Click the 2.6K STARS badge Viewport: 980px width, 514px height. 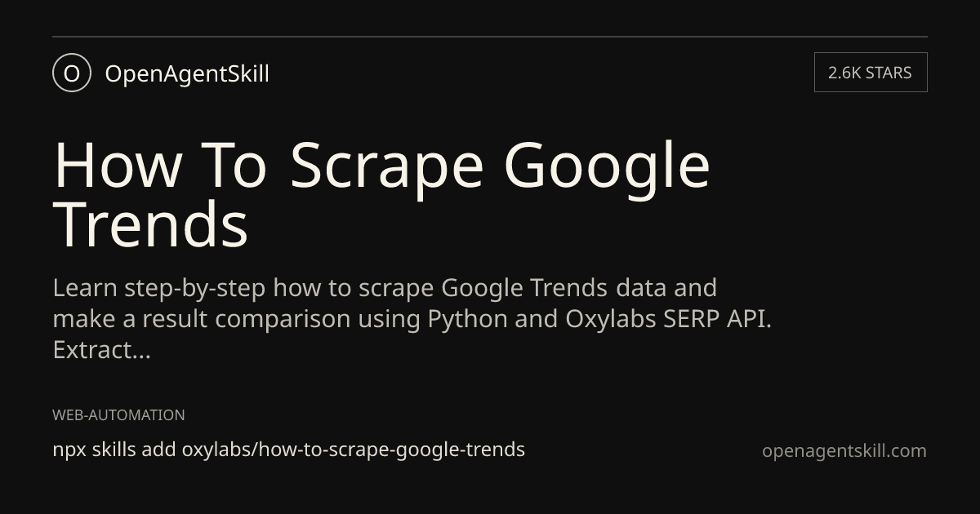pos(871,73)
